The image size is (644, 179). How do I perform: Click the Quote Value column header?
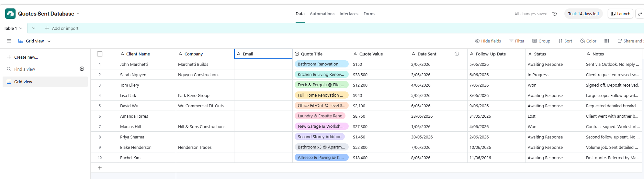coord(380,54)
